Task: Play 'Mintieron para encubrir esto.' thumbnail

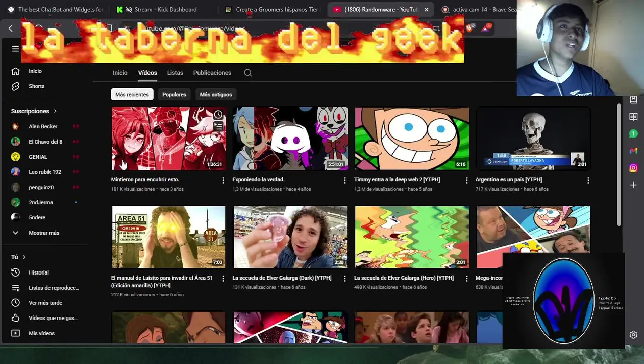Action: click(169, 139)
